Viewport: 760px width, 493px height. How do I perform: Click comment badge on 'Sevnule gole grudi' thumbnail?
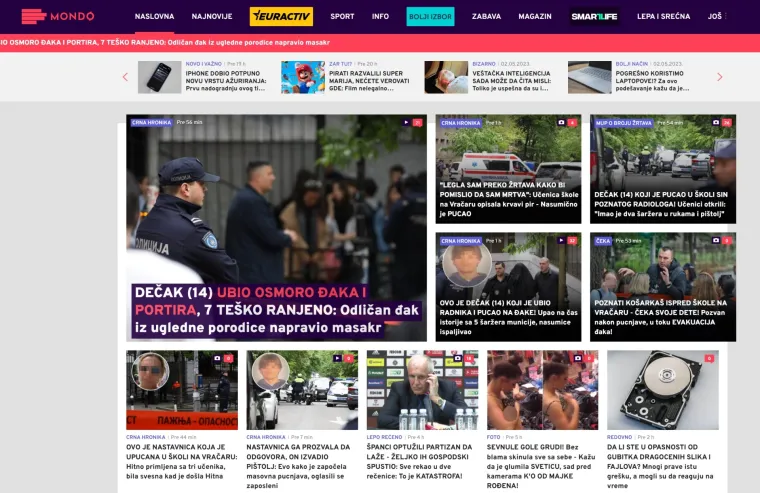(x=589, y=358)
